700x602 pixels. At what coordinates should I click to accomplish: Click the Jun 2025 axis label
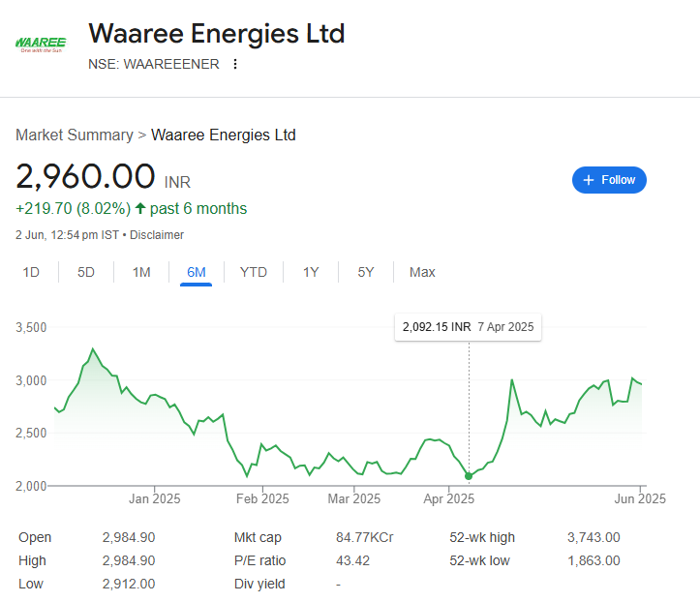pos(640,498)
